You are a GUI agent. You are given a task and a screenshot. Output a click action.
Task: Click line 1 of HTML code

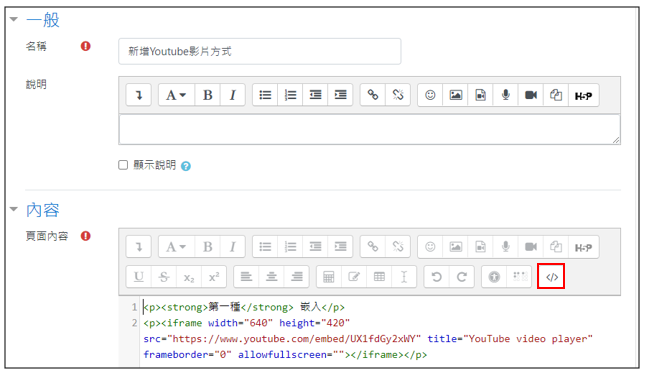point(244,307)
